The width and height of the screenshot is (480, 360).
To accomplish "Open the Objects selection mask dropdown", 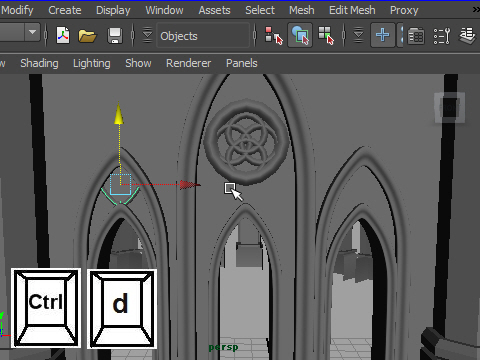I will [203, 36].
